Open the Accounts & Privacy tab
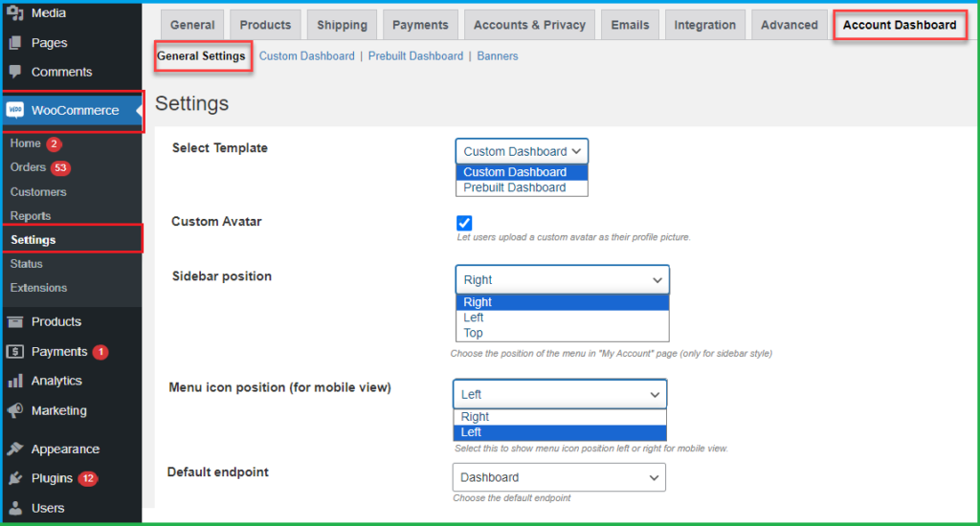 (529, 25)
